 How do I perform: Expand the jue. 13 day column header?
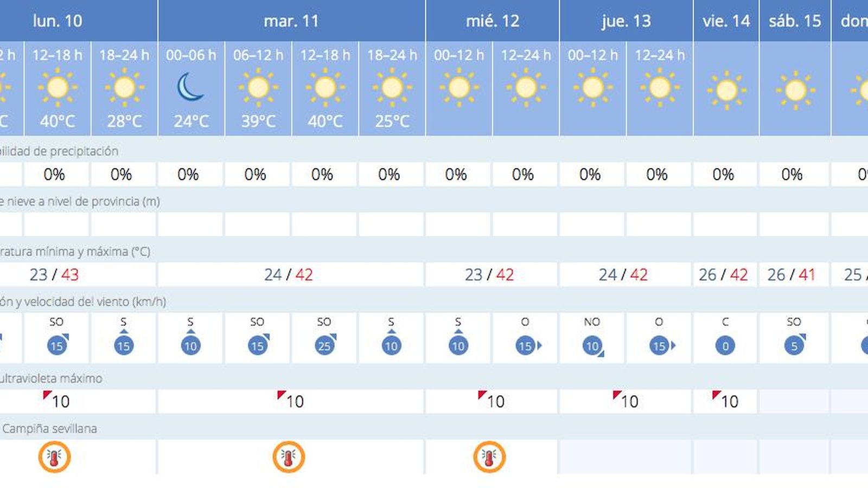pos(627,22)
